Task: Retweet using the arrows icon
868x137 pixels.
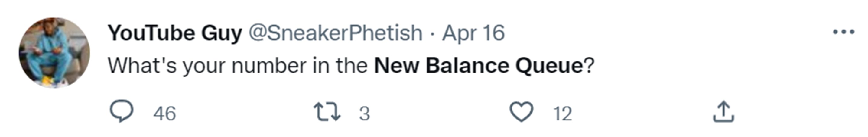Action: pyautogui.click(x=327, y=112)
